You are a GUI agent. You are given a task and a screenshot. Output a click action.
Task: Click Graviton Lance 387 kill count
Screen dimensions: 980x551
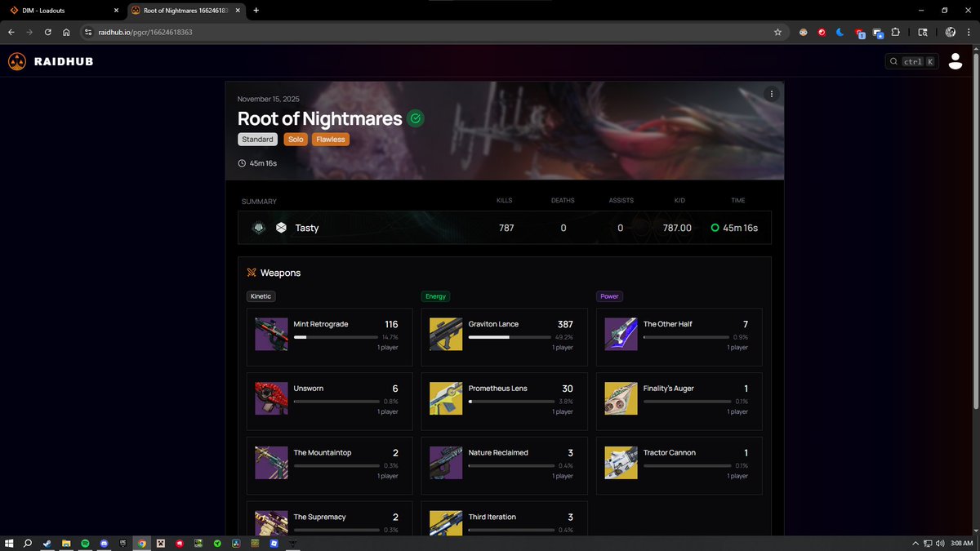coord(565,324)
